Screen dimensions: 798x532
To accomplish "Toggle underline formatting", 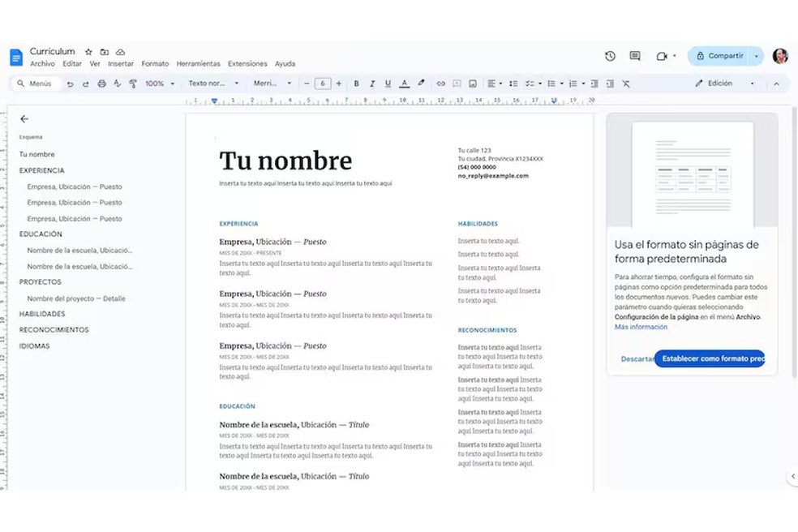I will [x=388, y=84].
